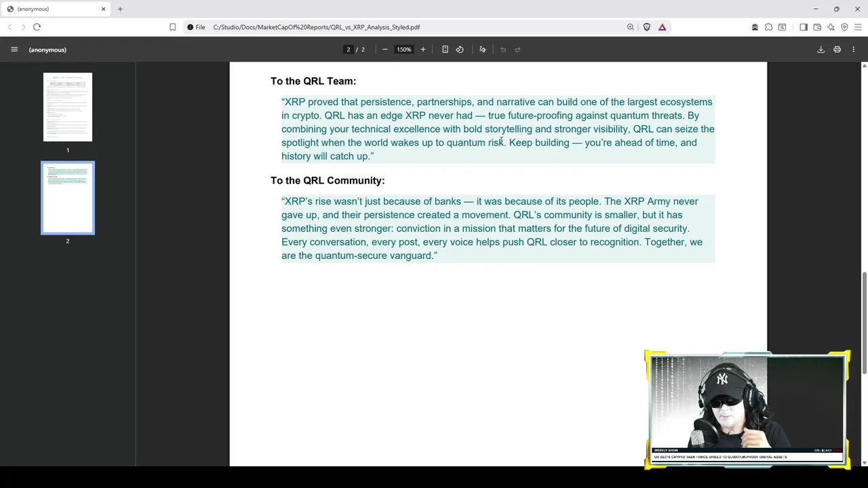Click the redo annotation arrow
868x488 pixels.
(517, 49)
